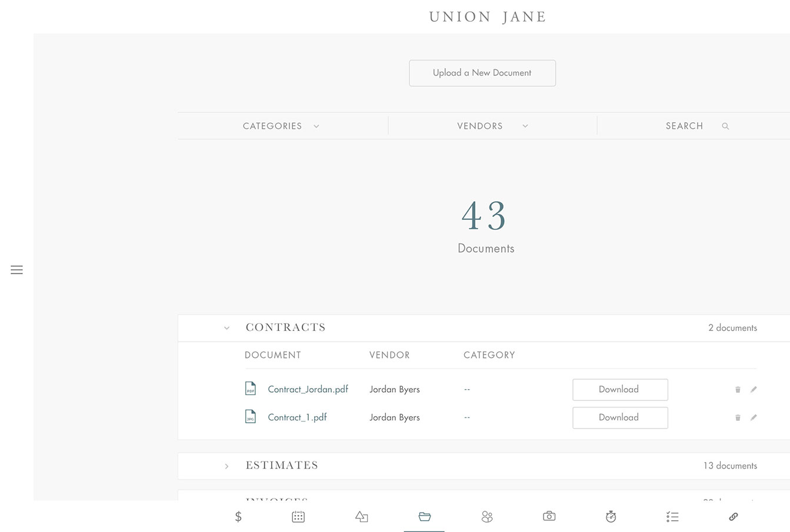Open the hamburger side menu
The height and width of the screenshot is (532, 790).
click(16, 270)
